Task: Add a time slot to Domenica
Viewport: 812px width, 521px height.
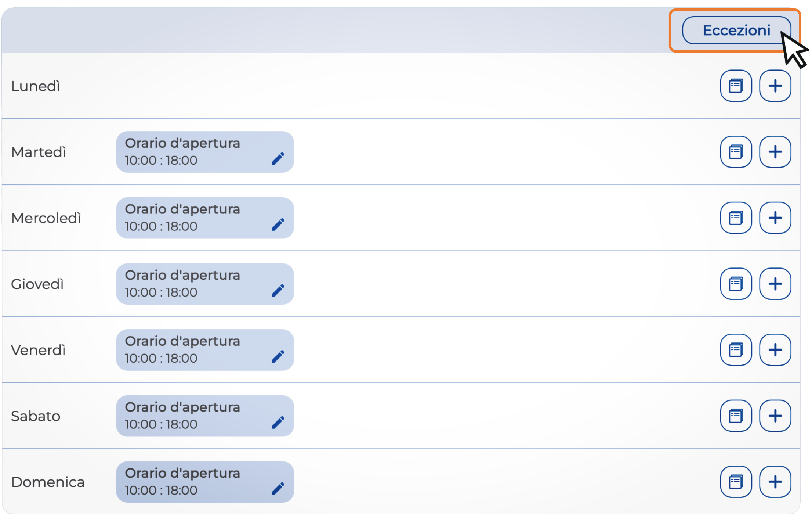Action: tap(775, 482)
